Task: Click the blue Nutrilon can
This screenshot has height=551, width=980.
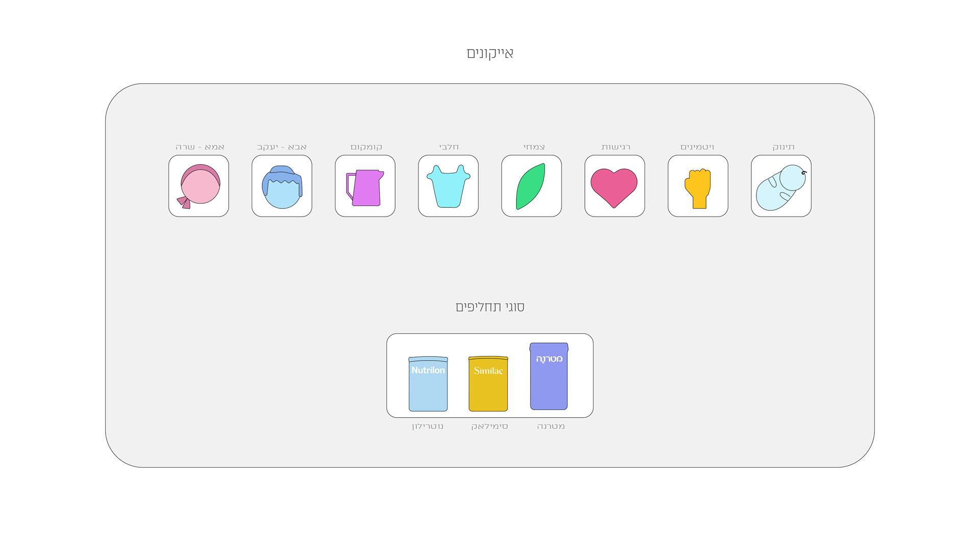Action: coord(428,384)
